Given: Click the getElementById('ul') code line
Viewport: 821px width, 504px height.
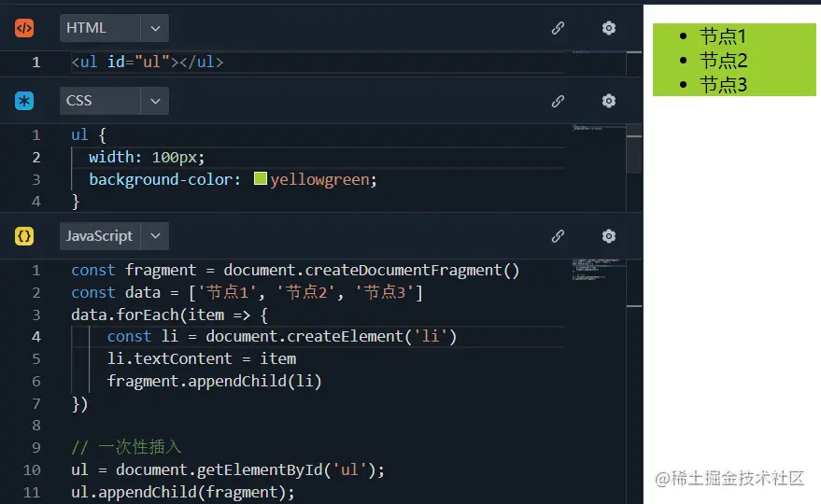Looking at the screenshot, I should point(228,469).
